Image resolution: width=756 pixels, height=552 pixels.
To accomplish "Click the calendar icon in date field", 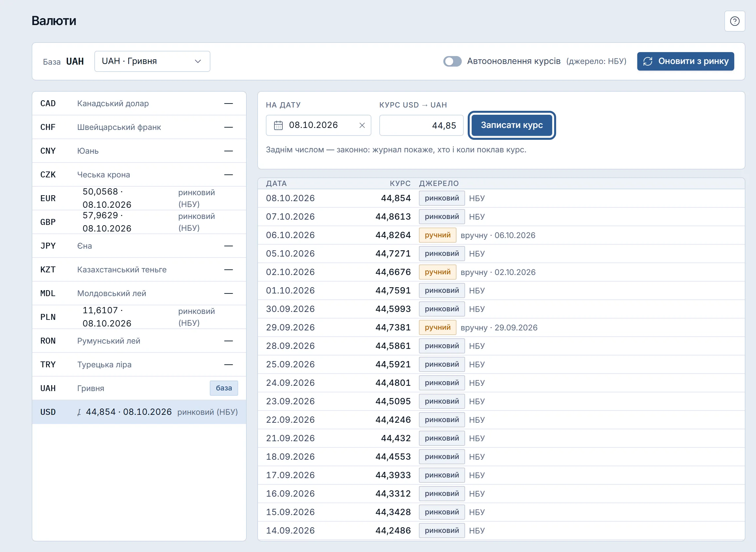I will coord(278,125).
